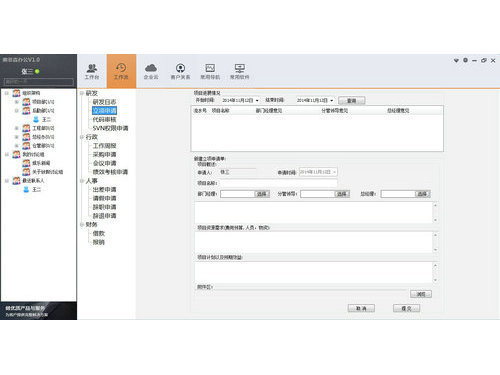Screen dimensions: 500x375
Task: Click the down-triangle menu icon in title bar
Action: [x=456, y=60]
